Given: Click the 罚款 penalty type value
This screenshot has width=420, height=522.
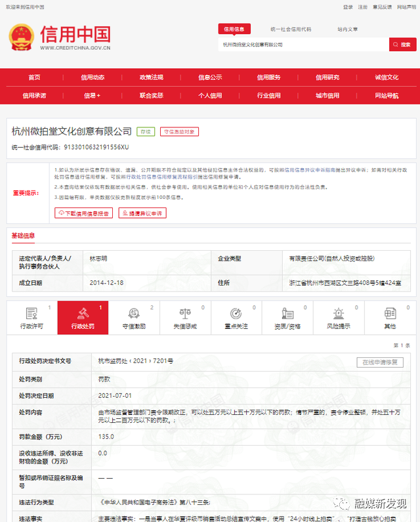Looking at the screenshot, I should [104, 379].
